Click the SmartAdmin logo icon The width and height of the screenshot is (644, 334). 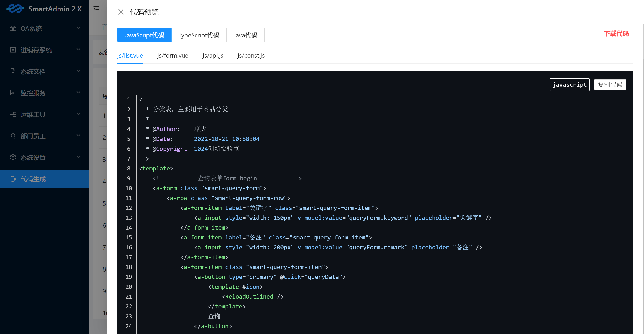pos(15,9)
